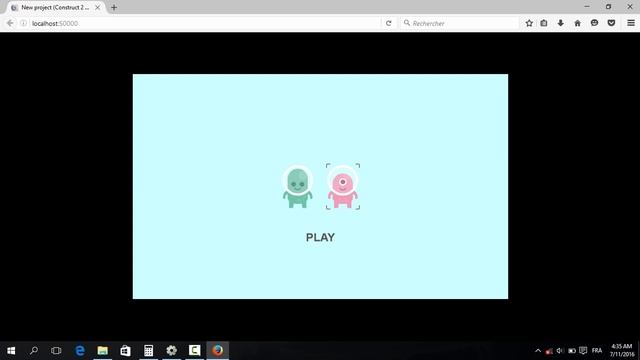
Task: Open Task View on the taskbar
Action: tap(56, 350)
